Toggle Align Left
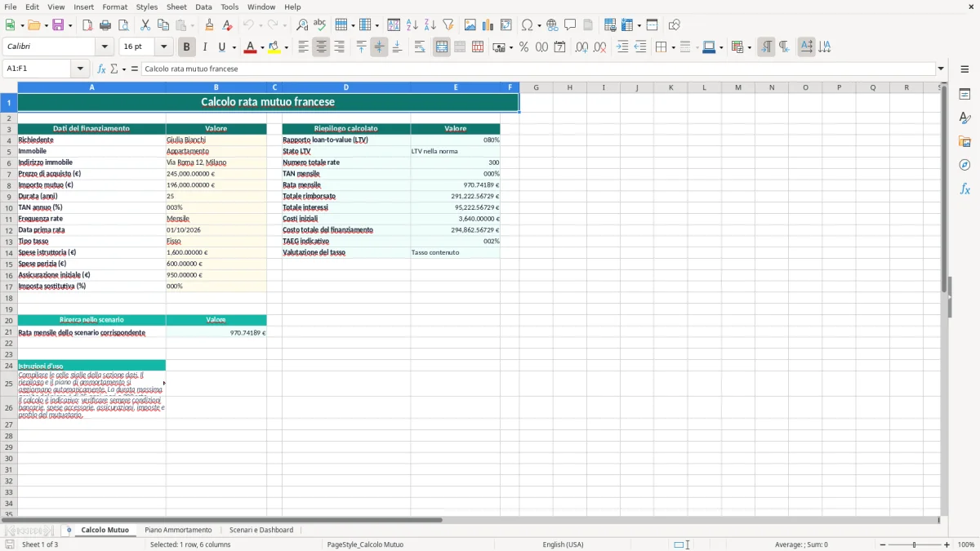The width and height of the screenshot is (980, 551). (303, 47)
